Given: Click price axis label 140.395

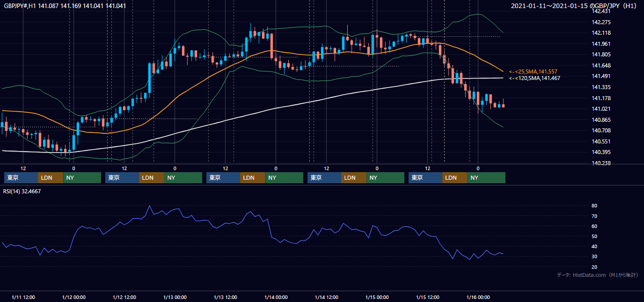Looking at the screenshot, I should [x=602, y=152].
